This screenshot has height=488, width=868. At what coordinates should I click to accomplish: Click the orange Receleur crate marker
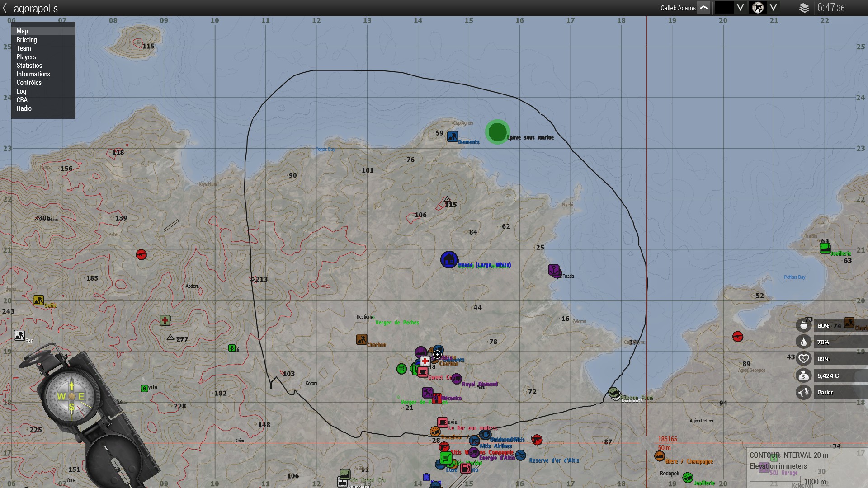tap(435, 432)
